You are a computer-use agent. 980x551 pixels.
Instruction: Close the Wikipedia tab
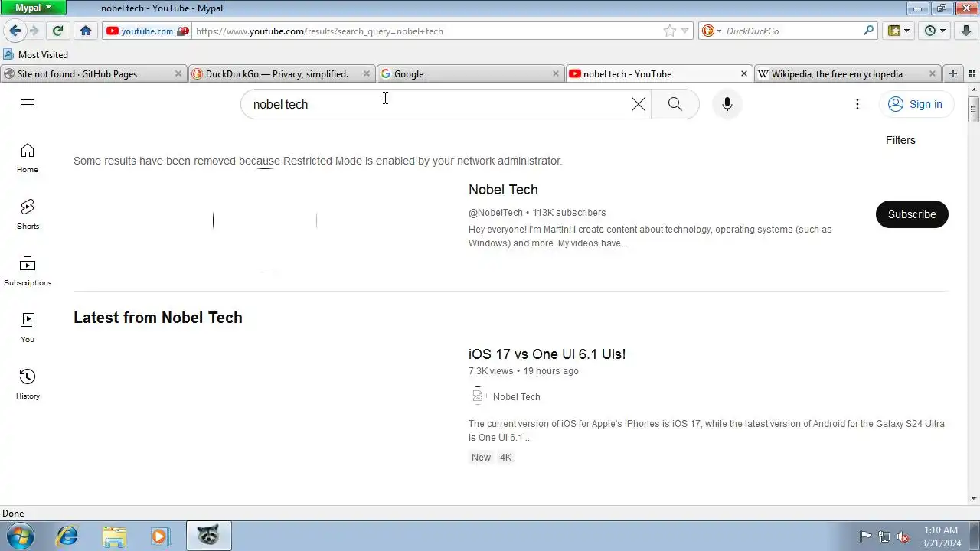[932, 73]
